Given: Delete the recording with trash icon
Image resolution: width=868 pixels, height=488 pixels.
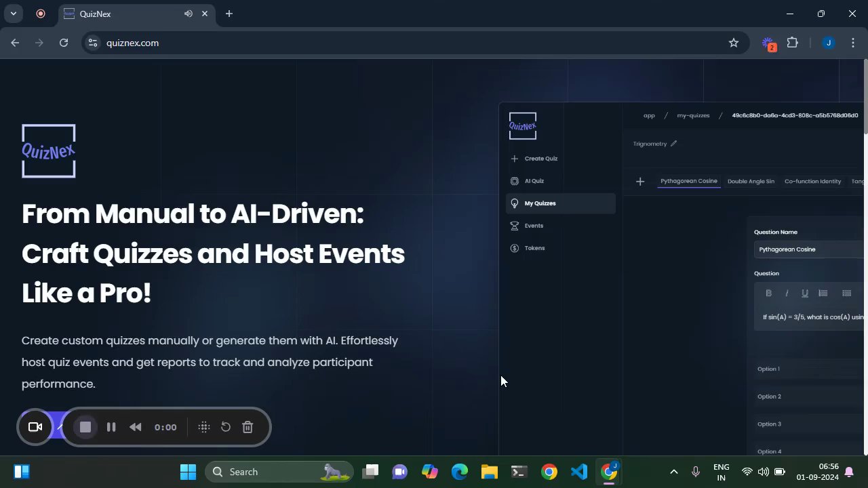Looking at the screenshot, I should tap(248, 427).
